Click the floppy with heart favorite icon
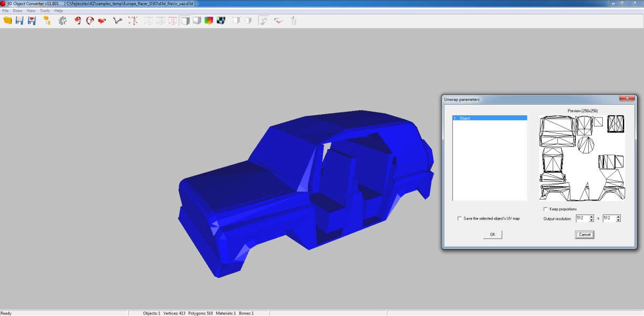644x316 pixels. click(32, 20)
